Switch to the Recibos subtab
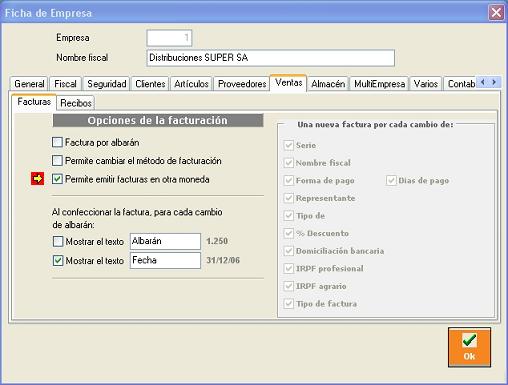 [76, 103]
